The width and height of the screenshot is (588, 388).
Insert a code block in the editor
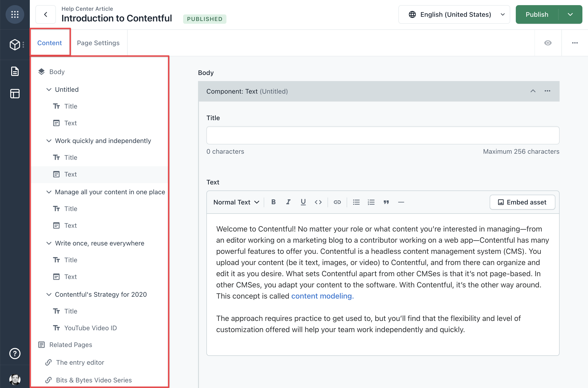[x=318, y=202]
